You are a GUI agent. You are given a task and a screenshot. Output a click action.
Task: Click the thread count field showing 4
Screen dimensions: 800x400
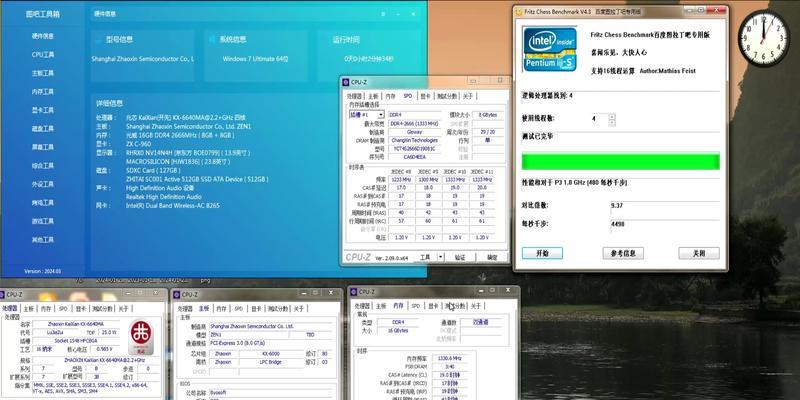(x=599, y=119)
